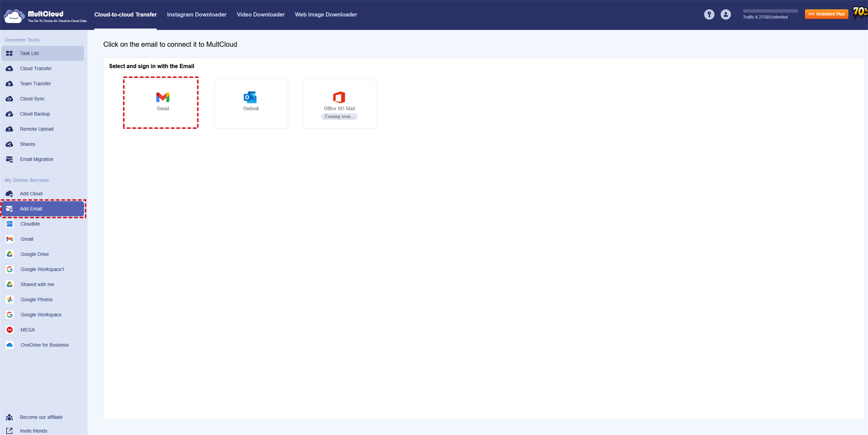
Task: Open Google Photos service entry
Action: click(42, 300)
